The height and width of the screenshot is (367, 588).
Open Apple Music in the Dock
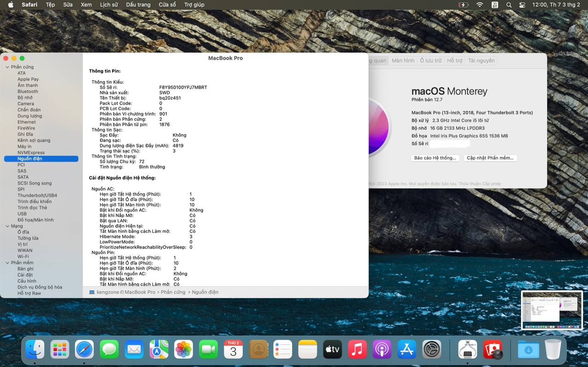pos(357,350)
